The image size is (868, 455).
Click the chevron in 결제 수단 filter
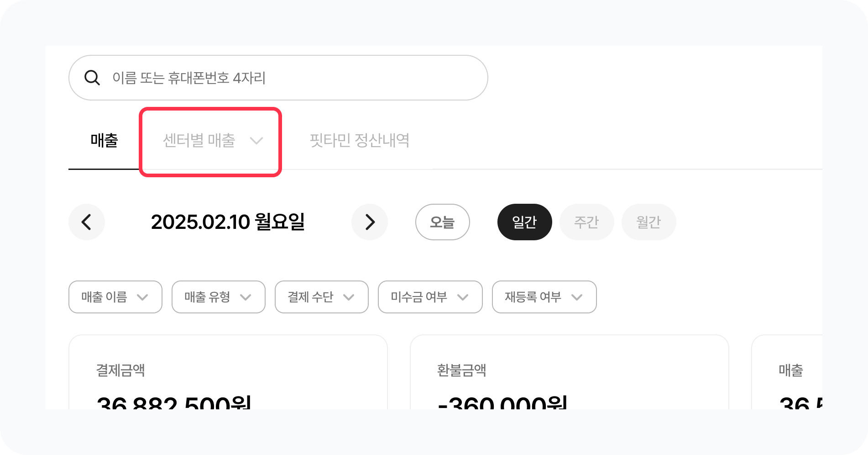pyautogui.click(x=349, y=297)
